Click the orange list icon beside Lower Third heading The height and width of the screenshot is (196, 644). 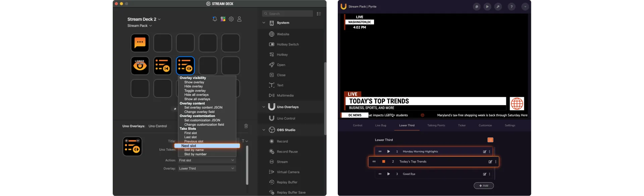pos(490,140)
